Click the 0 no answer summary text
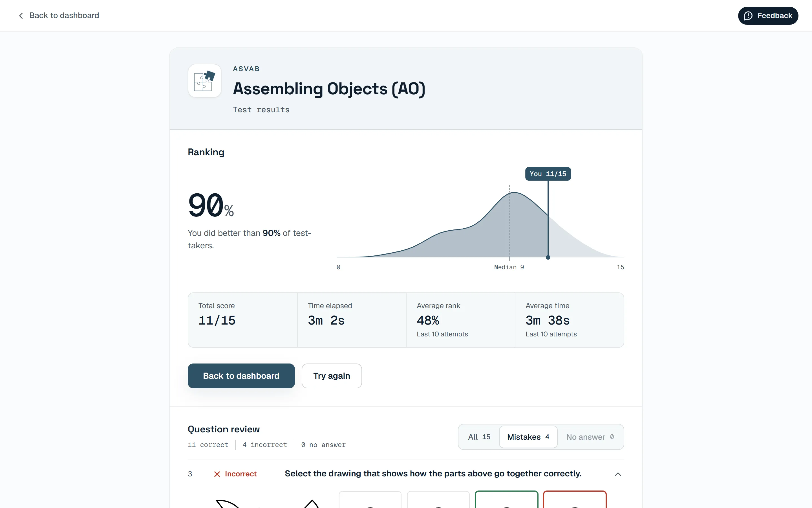This screenshot has width=812, height=508. point(323,445)
